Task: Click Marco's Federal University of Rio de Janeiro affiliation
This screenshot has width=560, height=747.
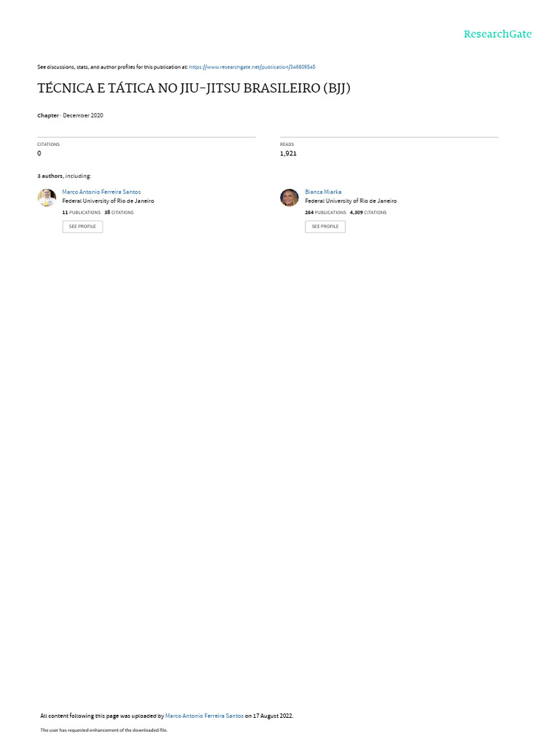Action: tap(108, 201)
